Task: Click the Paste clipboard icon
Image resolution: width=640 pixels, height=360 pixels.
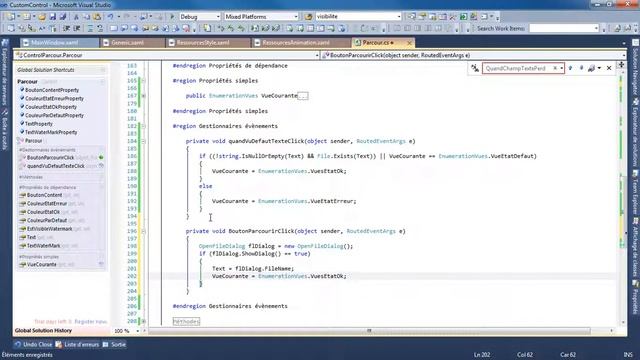Action: pyautogui.click(x=97, y=17)
